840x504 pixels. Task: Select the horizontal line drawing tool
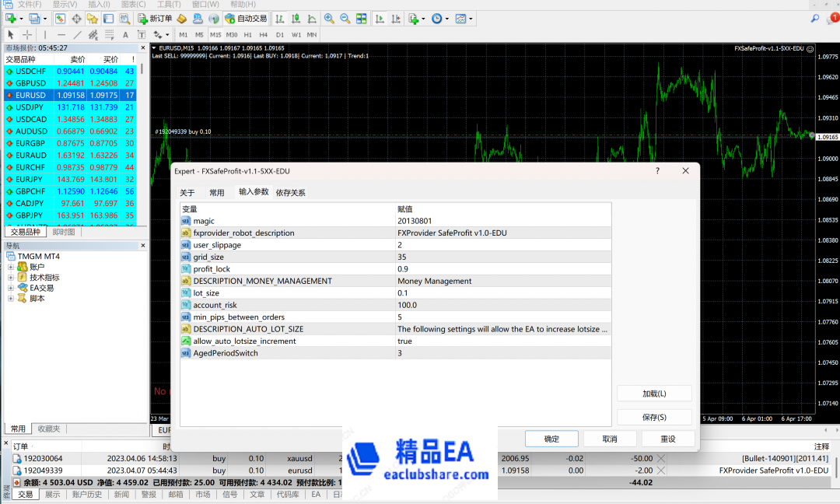60,34
